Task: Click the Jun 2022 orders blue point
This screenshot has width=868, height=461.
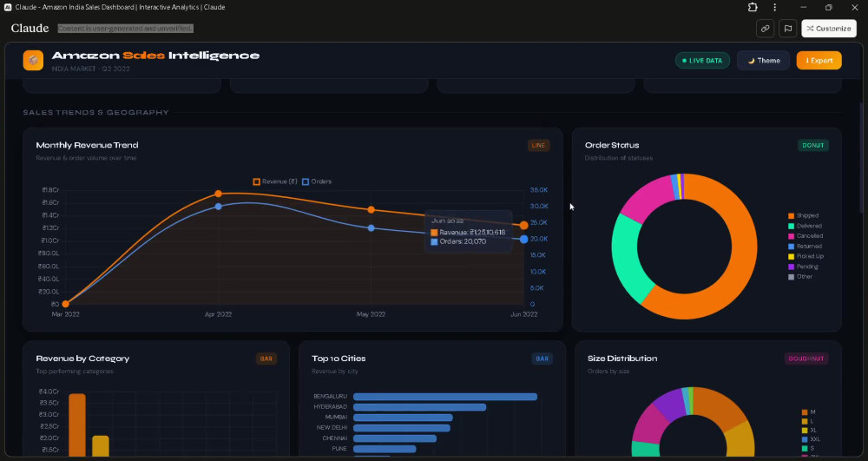Action: (x=523, y=239)
